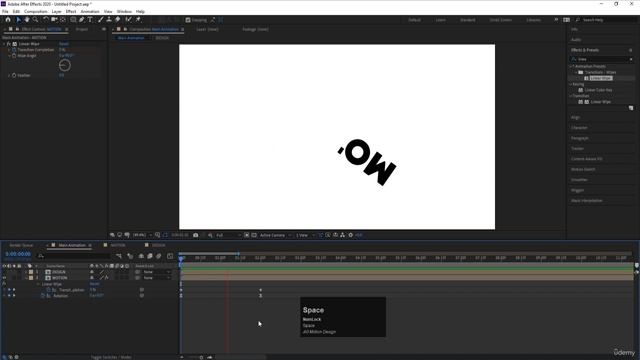Toggle visibility eye of MOTION layer

[4, 278]
